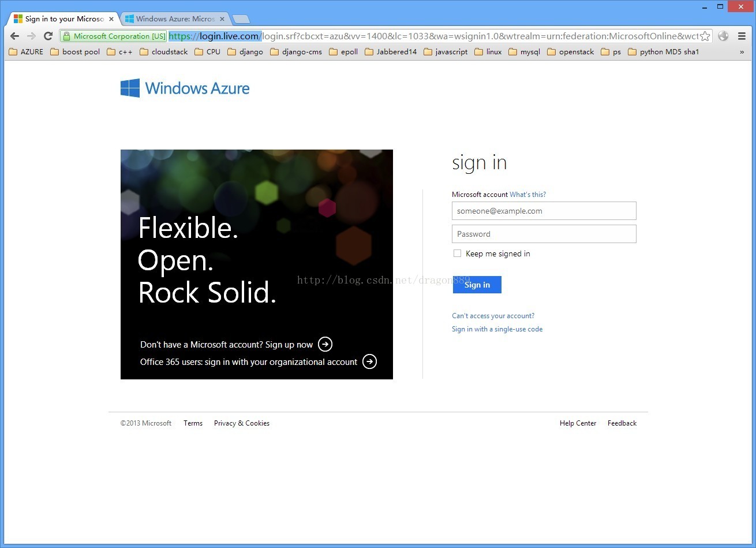This screenshot has height=548, width=756.
Task: Maximize the browser window
Action: (x=720, y=6)
